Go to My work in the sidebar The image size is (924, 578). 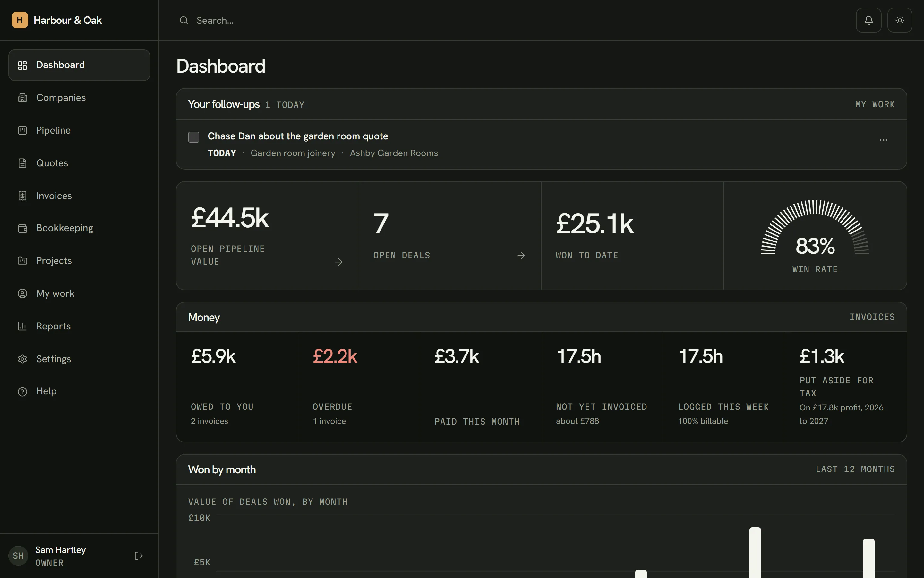pyautogui.click(x=79, y=293)
